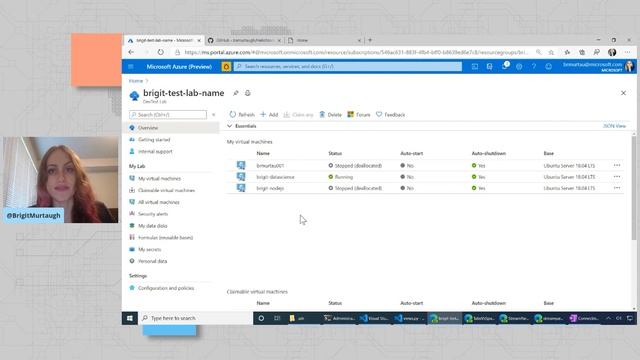Open the more options for bmurtau001 row

click(617, 165)
